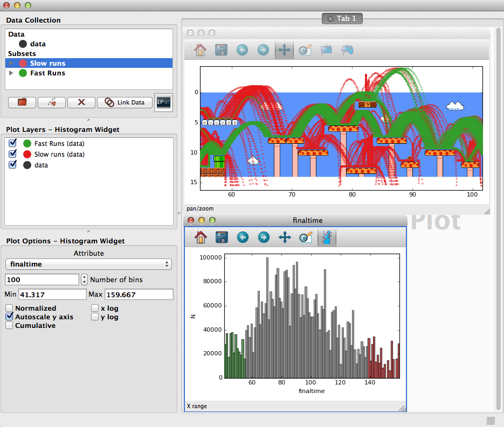
Task: Click the back arrow in the histogram toolbar
Action: [243, 237]
